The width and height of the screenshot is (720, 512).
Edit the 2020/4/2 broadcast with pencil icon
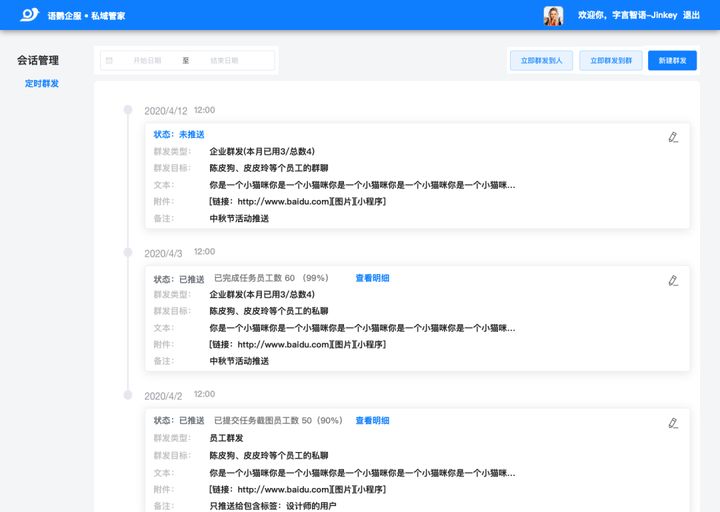pyautogui.click(x=673, y=423)
